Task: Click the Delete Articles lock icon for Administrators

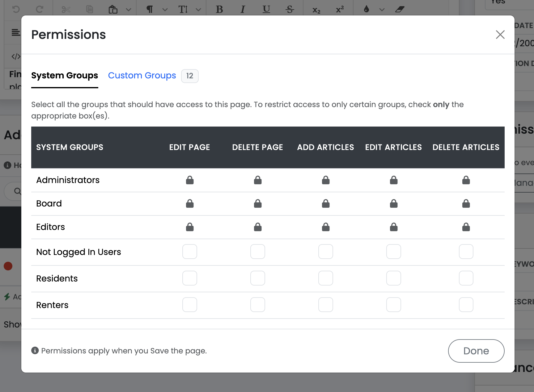Action: pyautogui.click(x=466, y=180)
